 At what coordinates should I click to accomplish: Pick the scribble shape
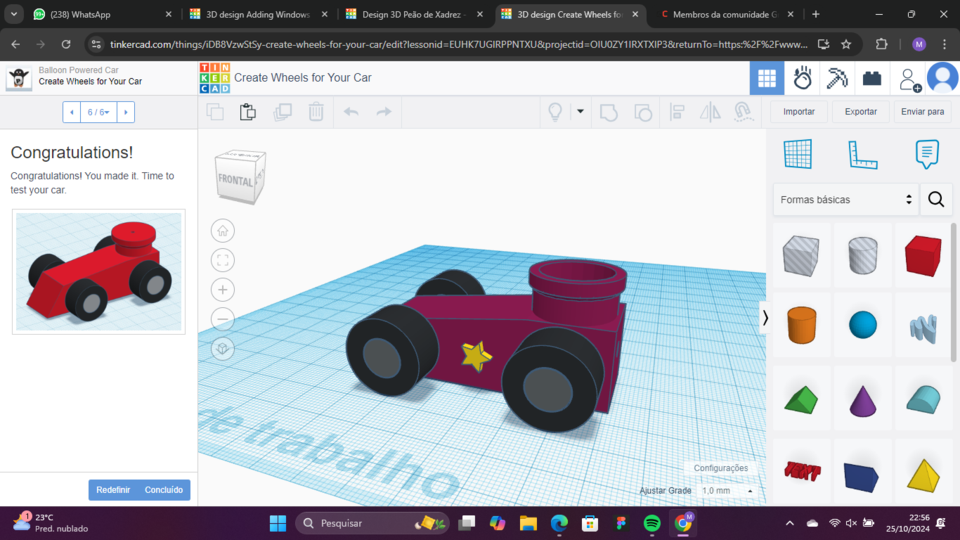coord(923,328)
